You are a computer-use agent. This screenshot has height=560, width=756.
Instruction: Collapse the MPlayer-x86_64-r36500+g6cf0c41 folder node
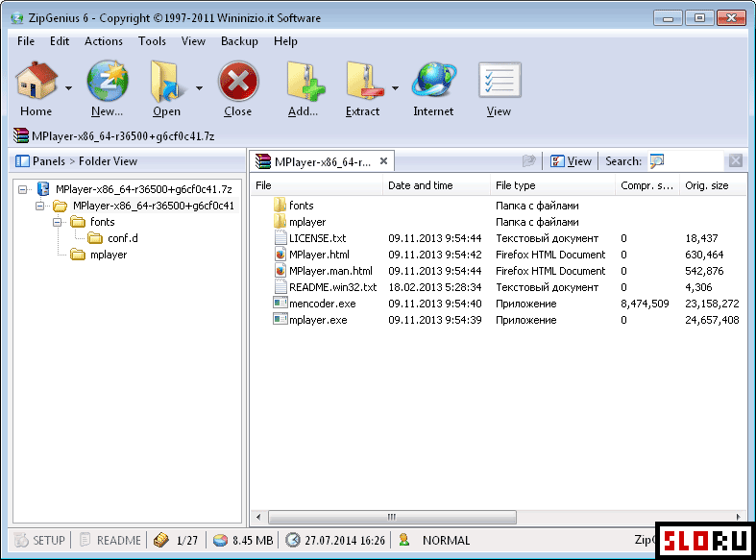tap(39, 206)
